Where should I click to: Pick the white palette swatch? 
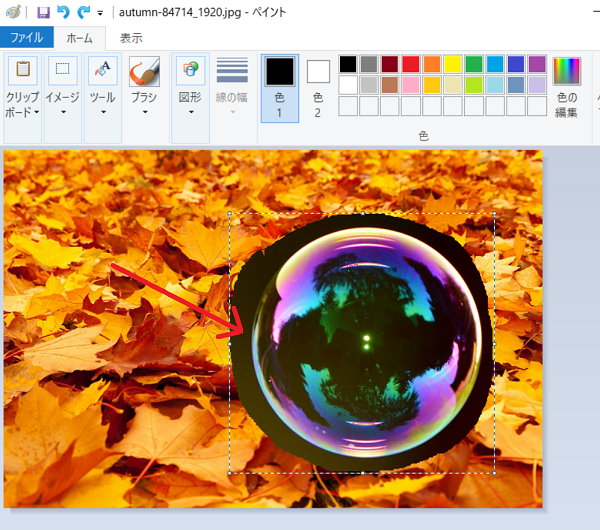point(348,85)
